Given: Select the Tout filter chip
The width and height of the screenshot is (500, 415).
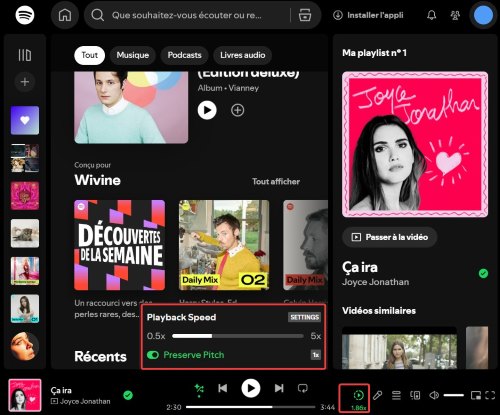Looking at the screenshot, I should point(89,55).
